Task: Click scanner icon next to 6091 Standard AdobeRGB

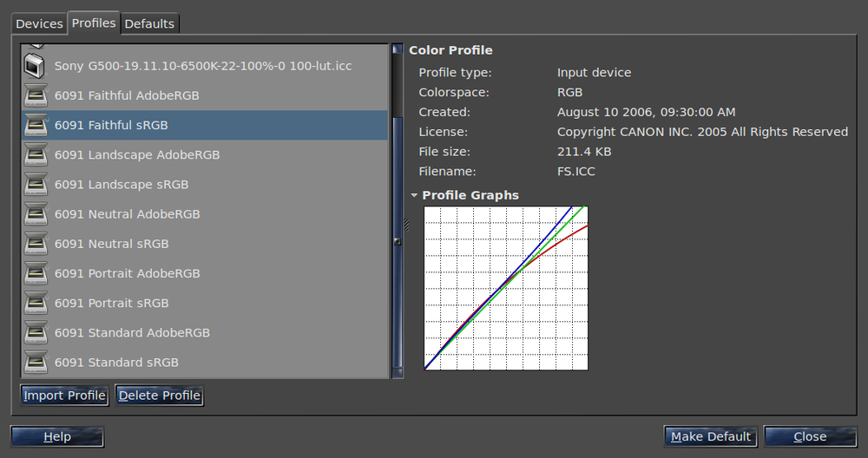Action: pyautogui.click(x=36, y=333)
